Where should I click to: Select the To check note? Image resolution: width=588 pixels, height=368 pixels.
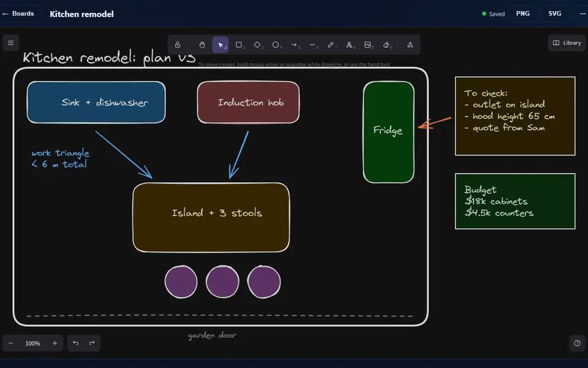coord(515,116)
